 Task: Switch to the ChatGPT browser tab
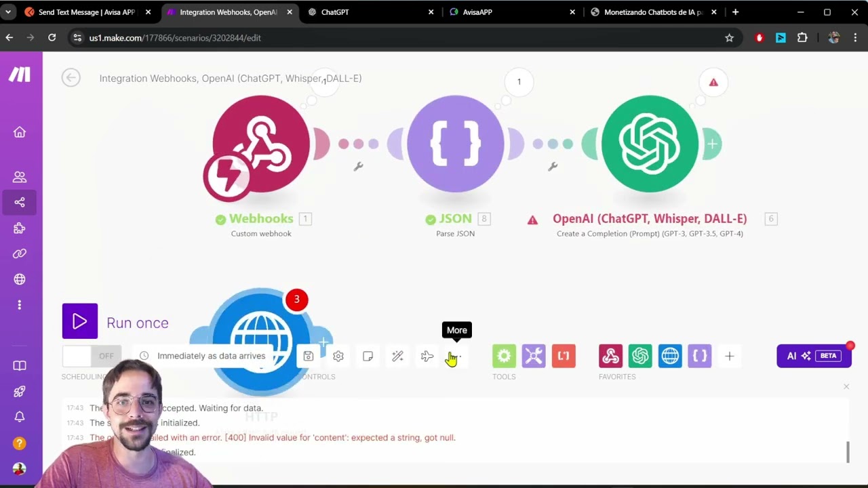370,12
